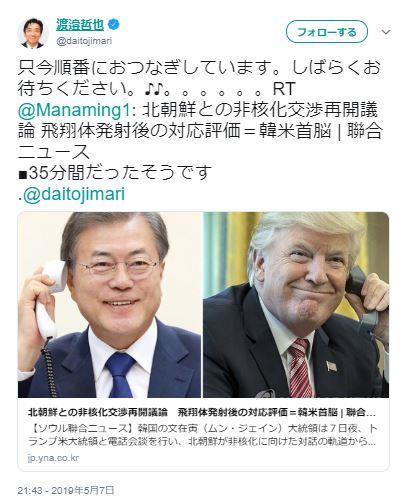Image resolution: width=417 pixels, height=502 pixels.
Task: Click the blue verified badge
Action: (114, 25)
